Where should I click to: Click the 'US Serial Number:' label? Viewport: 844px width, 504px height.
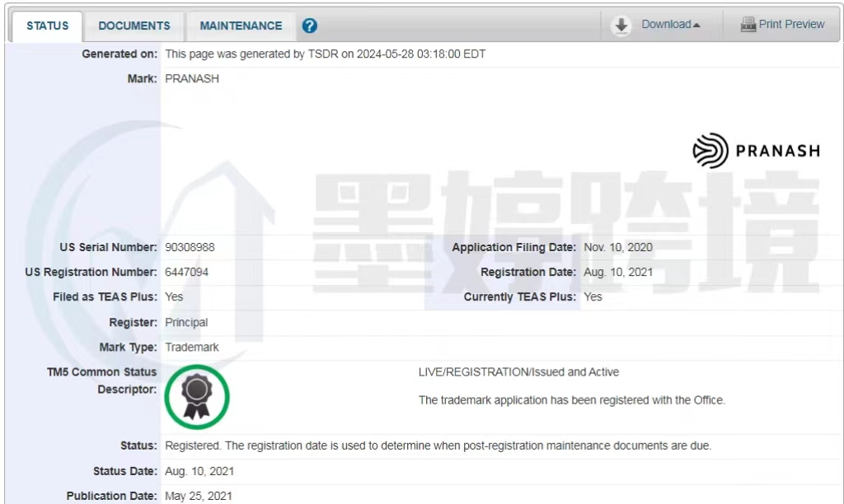[x=108, y=247]
